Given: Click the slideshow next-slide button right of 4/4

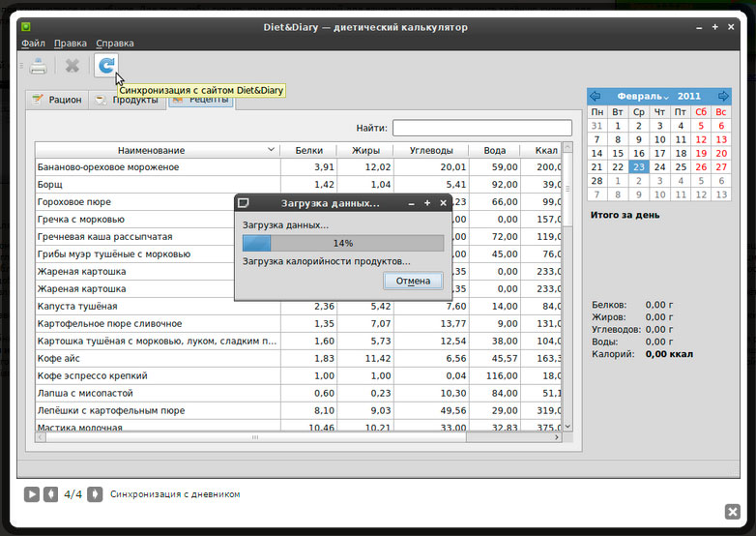Looking at the screenshot, I should point(95,494).
